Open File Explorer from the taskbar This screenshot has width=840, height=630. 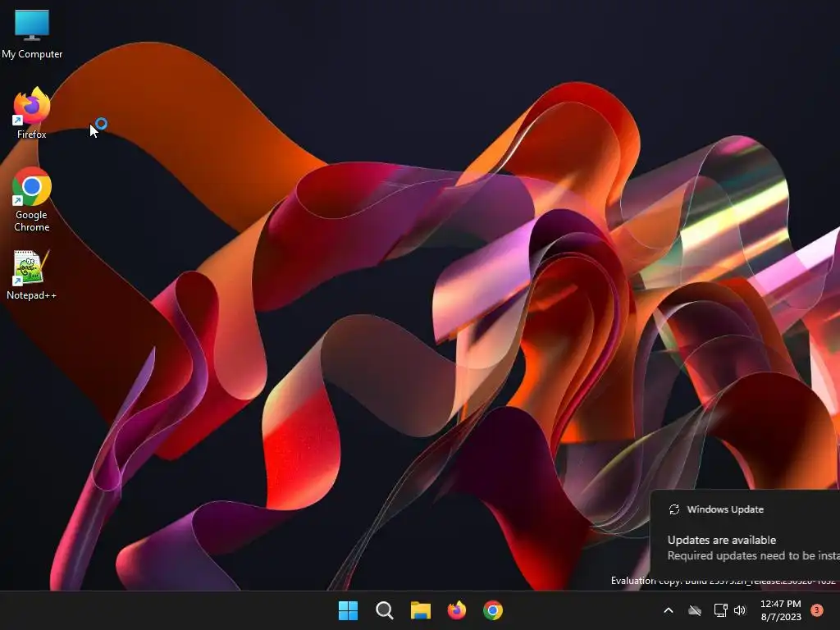[x=421, y=610]
